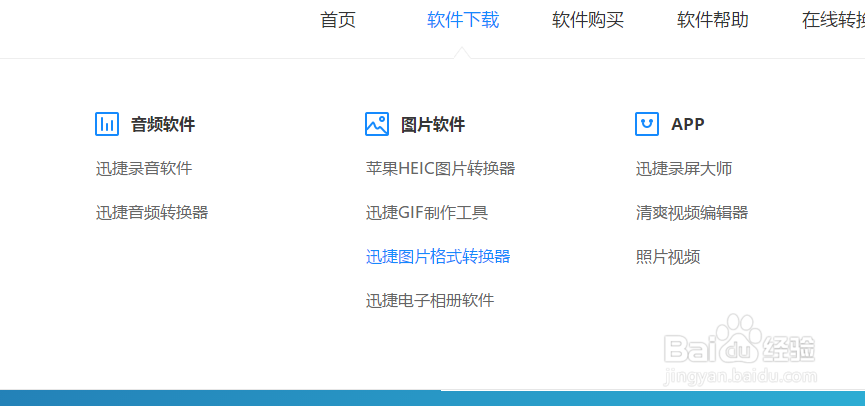865x406 pixels.
Task: Click the image software picture icon
Action: (377, 124)
